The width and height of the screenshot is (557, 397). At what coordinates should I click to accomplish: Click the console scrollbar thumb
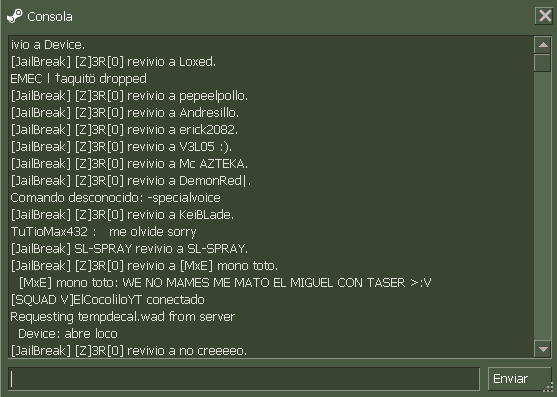coord(543,63)
